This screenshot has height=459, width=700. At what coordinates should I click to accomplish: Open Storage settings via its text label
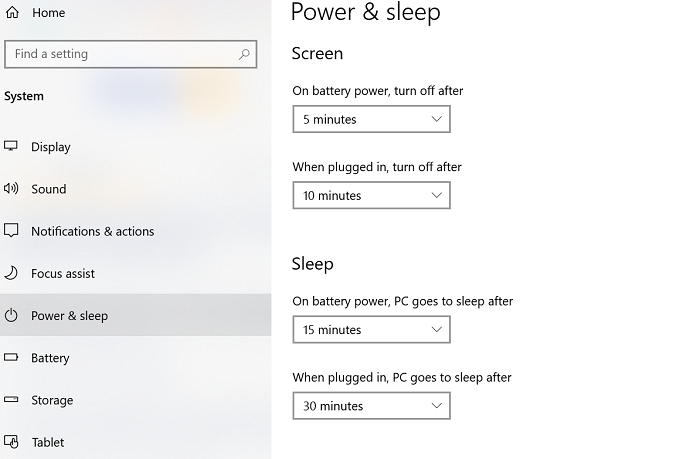click(52, 400)
